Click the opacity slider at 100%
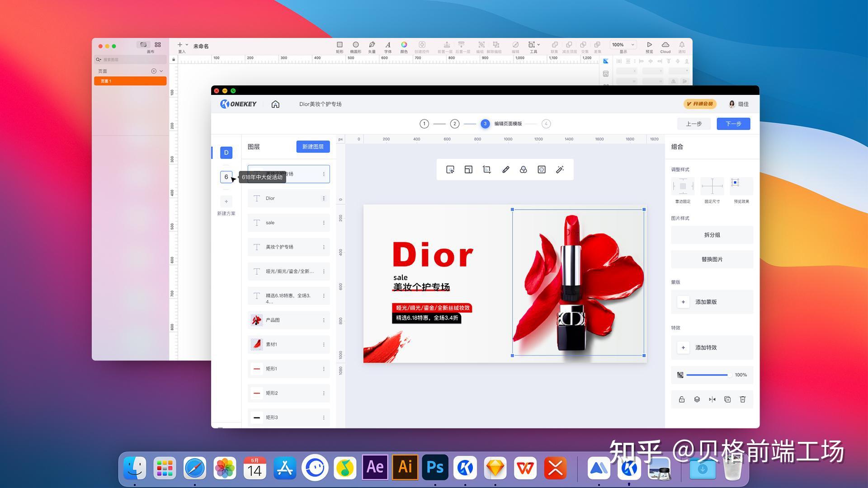 (707, 375)
